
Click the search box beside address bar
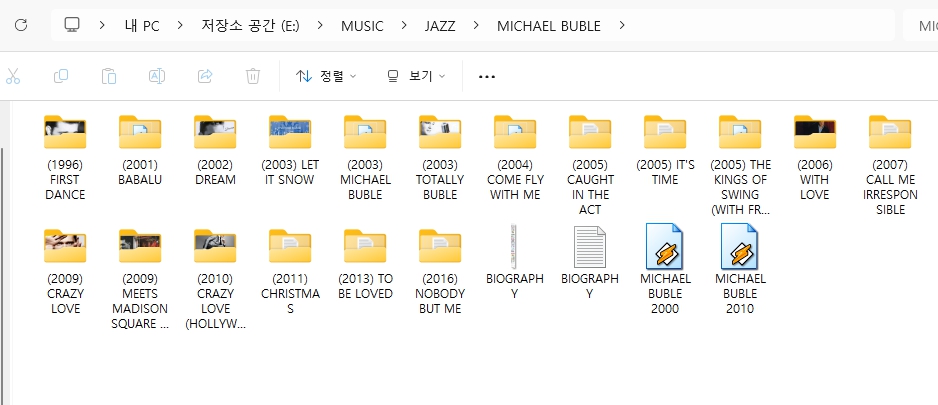[x=921, y=25]
